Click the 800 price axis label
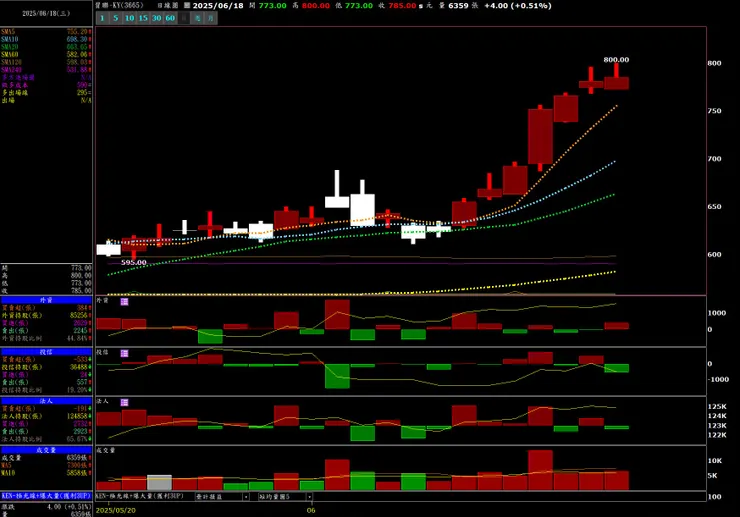The width and height of the screenshot is (740, 517). click(x=714, y=63)
